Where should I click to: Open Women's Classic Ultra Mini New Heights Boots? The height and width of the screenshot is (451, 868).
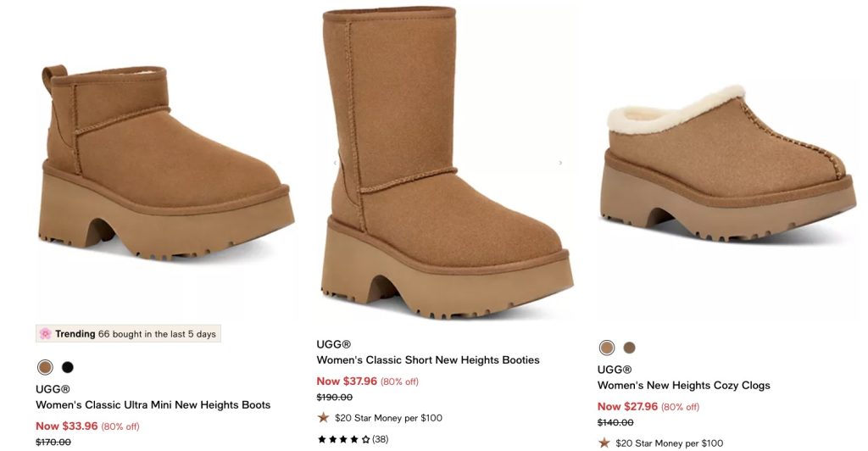point(153,404)
